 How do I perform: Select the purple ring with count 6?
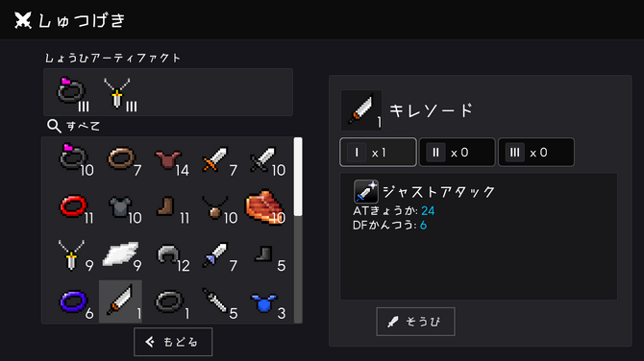[73, 301]
